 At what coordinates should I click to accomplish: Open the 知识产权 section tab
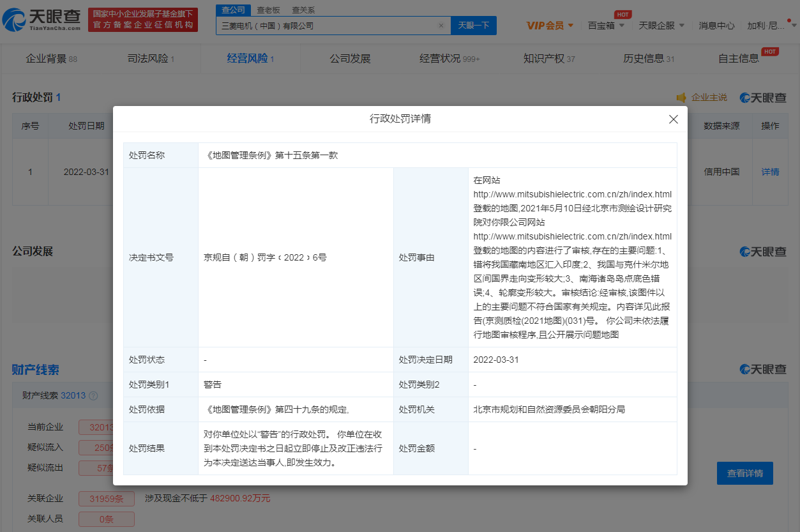(x=549, y=59)
